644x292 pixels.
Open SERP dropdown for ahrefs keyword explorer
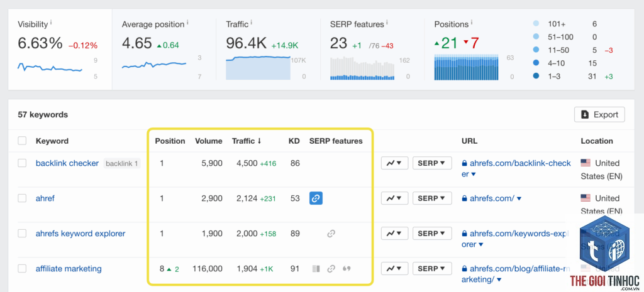tap(432, 234)
